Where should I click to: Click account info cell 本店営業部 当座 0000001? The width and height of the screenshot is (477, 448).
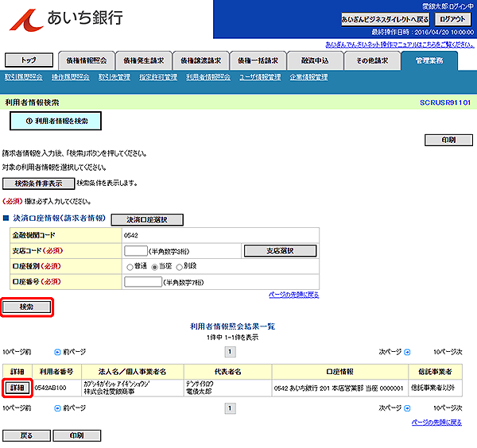coord(339,388)
